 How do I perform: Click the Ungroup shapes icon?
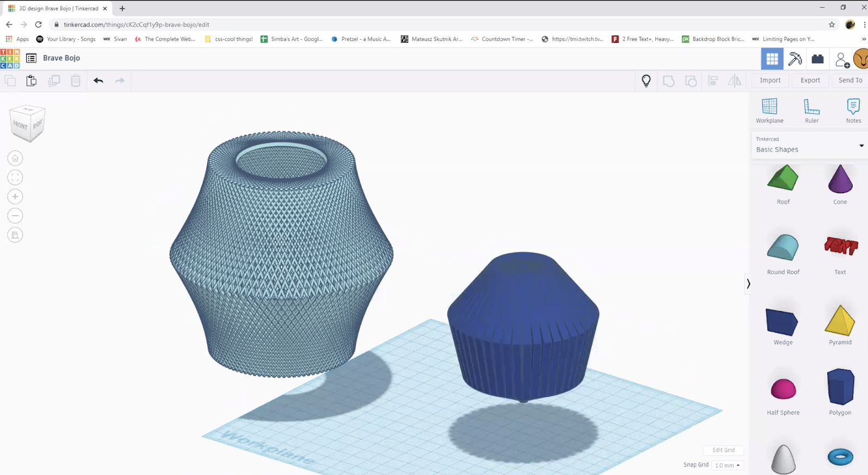(x=691, y=81)
